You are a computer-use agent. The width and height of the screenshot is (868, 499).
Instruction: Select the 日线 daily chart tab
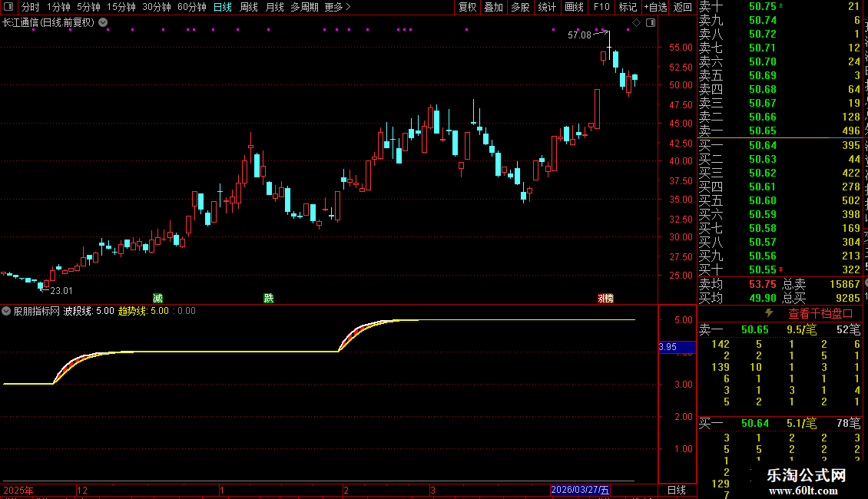point(223,7)
